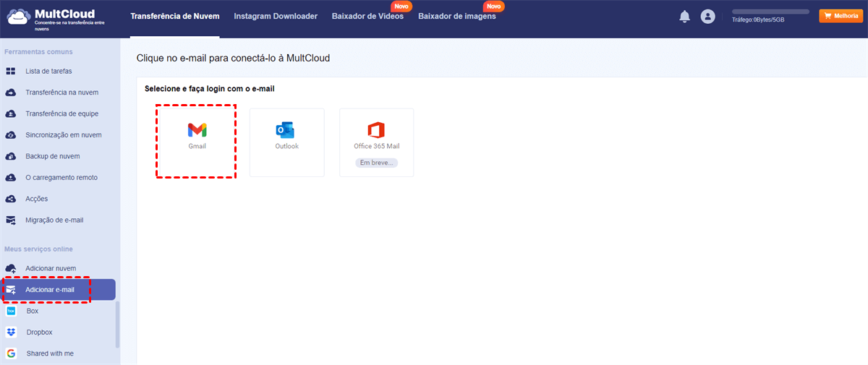The image size is (868, 365).
Task: Click the Adicionar e-mail envelope icon
Action: (11, 290)
